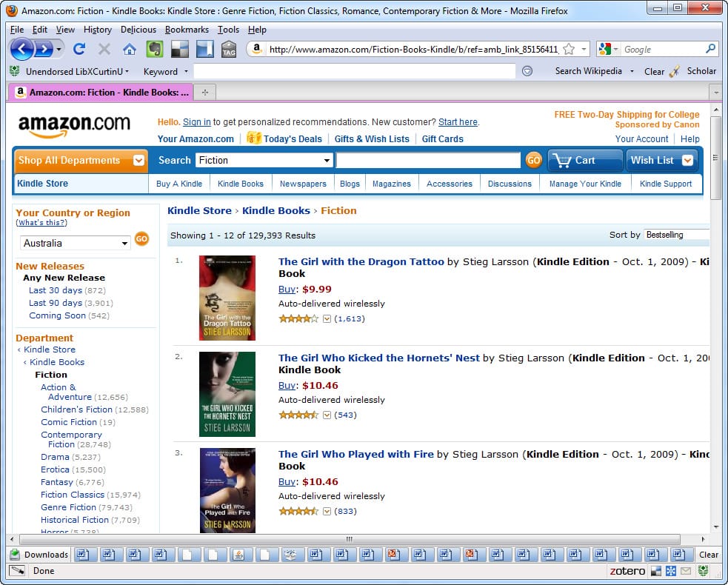This screenshot has width=728, height=585.
Task: Select the Amazon.com Fiction browser tab
Action: 101,93
